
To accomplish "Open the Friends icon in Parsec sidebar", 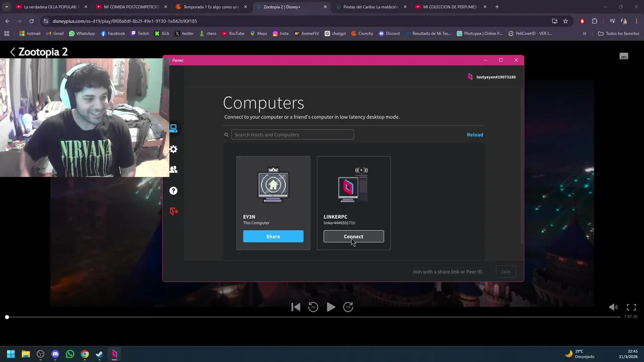I will pyautogui.click(x=173, y=170).
